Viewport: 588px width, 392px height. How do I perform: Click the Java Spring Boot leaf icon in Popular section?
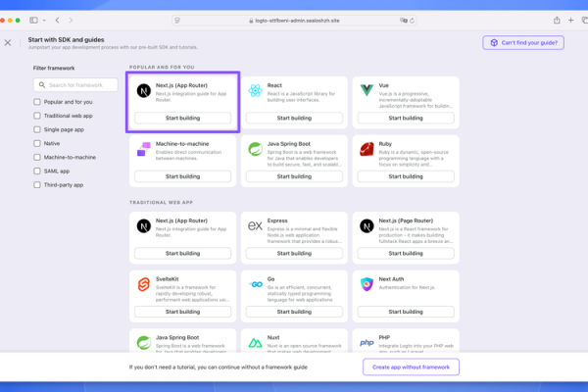point(255,149)
